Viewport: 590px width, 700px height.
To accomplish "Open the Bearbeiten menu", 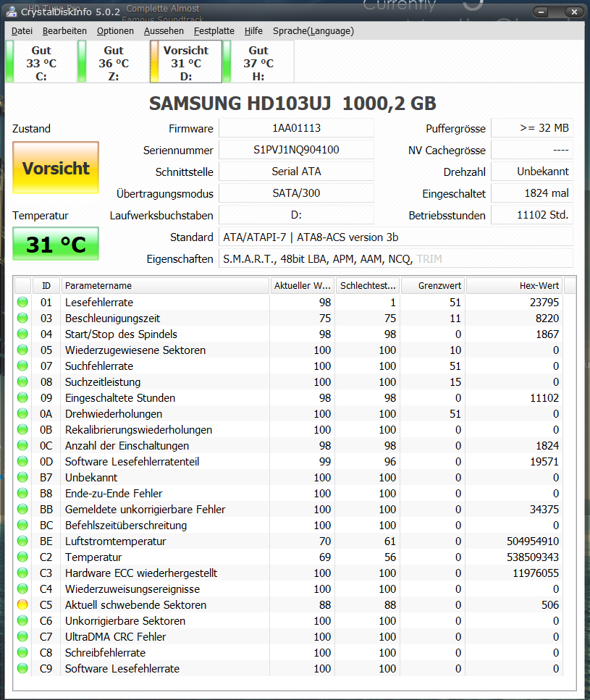I will pos(64,31).
